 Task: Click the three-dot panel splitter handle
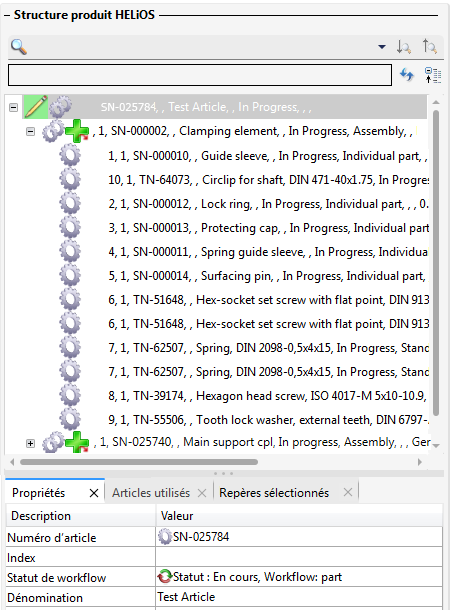coord(223,473)
